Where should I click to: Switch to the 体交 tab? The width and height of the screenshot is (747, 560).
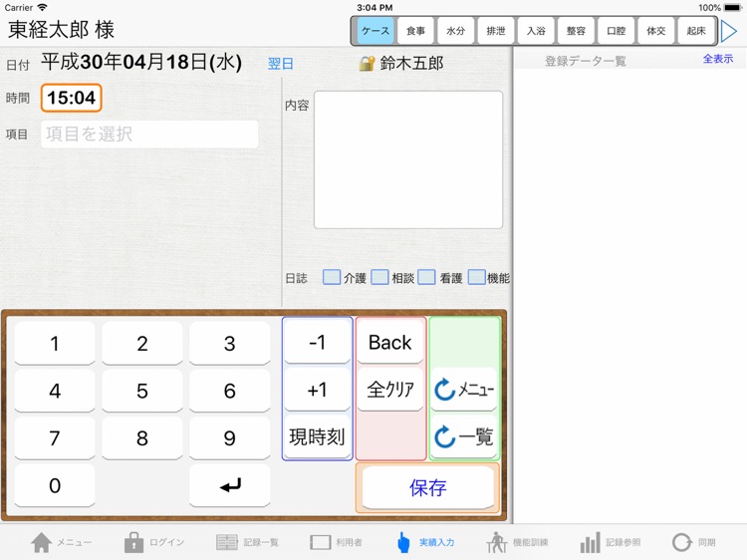click(x=656, y=31)
